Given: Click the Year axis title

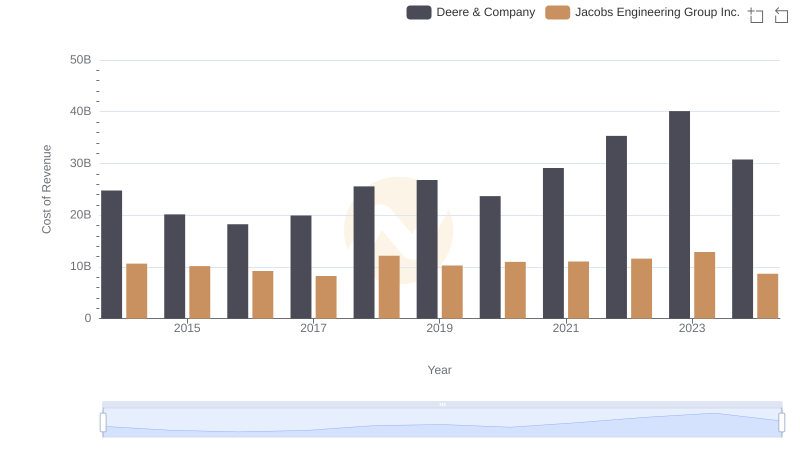Looking at the screenshot, I should coord(439,370).
